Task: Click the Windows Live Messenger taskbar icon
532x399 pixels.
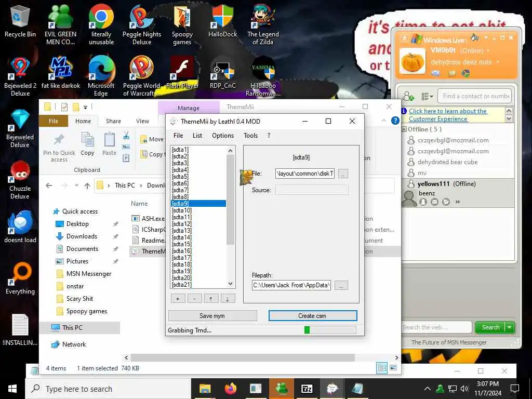Action: [x=281, y=389]
